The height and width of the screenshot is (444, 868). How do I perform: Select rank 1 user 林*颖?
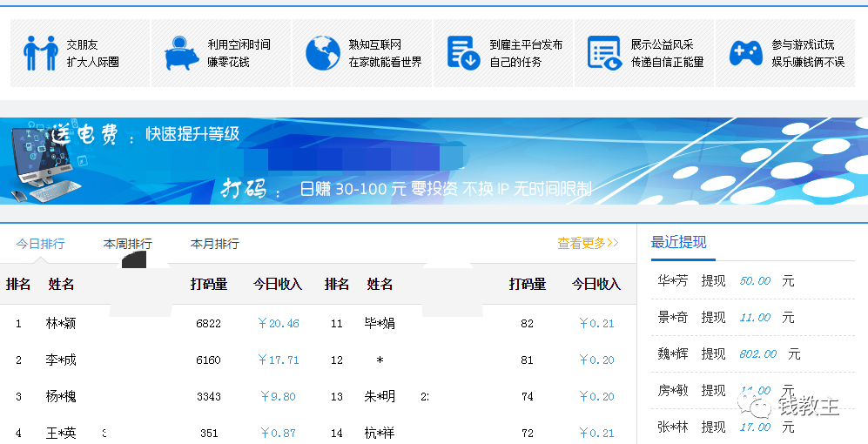tap(61, 324)
